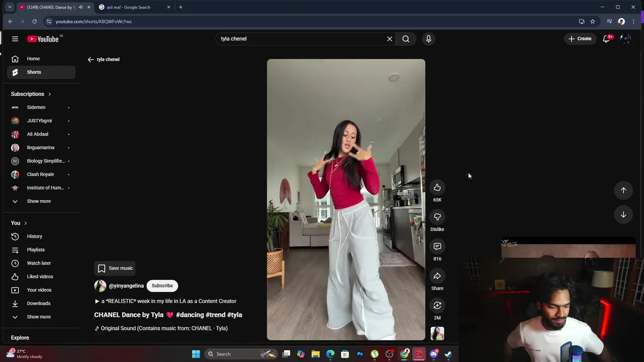Open the Original Sound CHANEL - Tyla link

[x=161, y=328]
